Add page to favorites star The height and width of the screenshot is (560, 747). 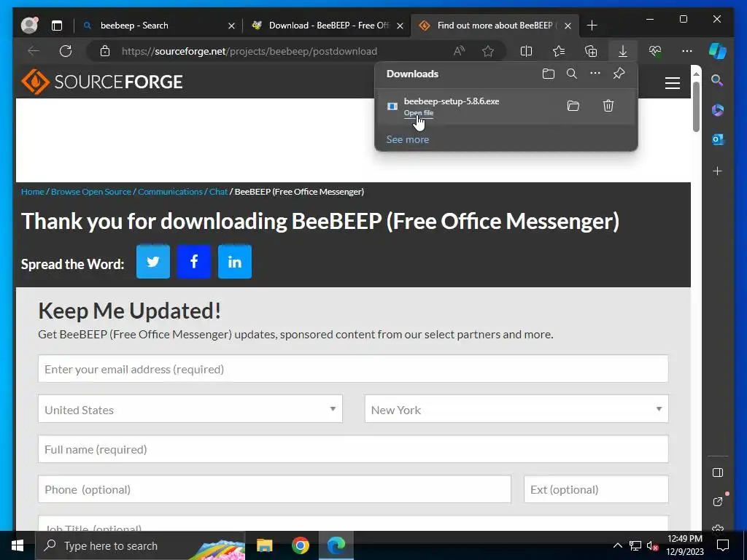(x=488, y=51)
